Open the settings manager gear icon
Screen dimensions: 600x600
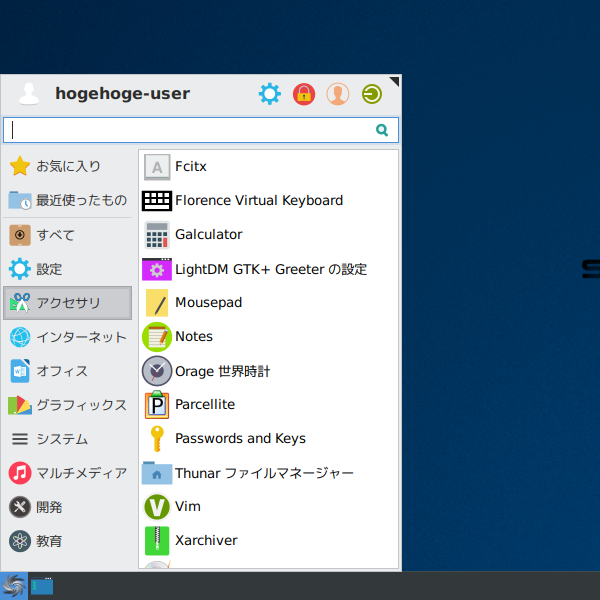(269, 94)
